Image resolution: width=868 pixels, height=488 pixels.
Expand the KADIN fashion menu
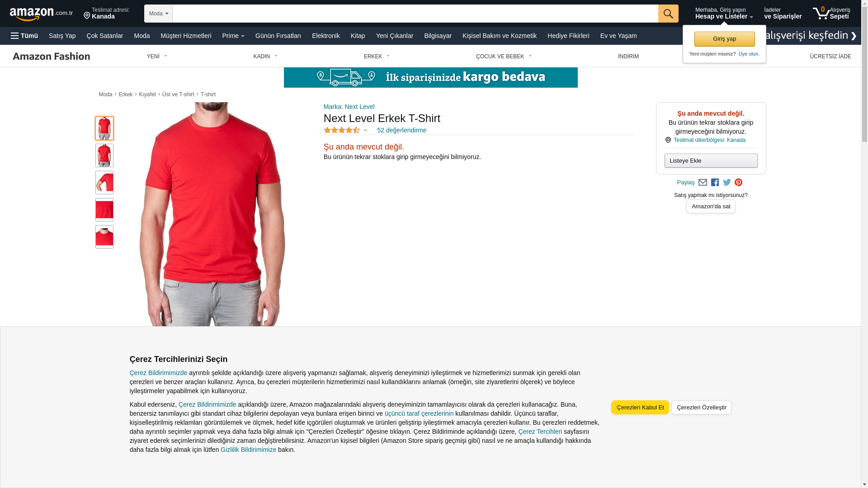[x=265, y=56]
